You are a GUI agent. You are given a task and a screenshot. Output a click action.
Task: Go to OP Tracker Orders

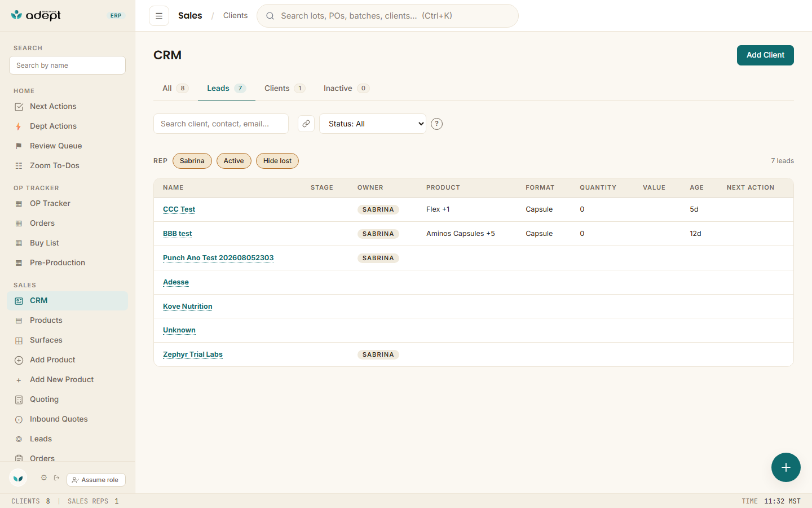68,223
